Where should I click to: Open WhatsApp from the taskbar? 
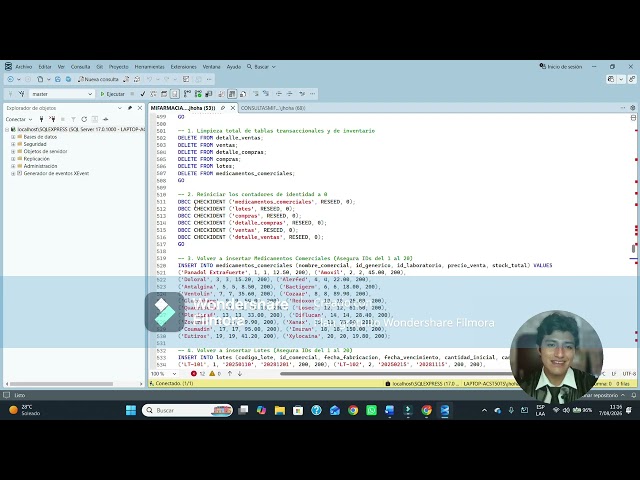[371, 410]
